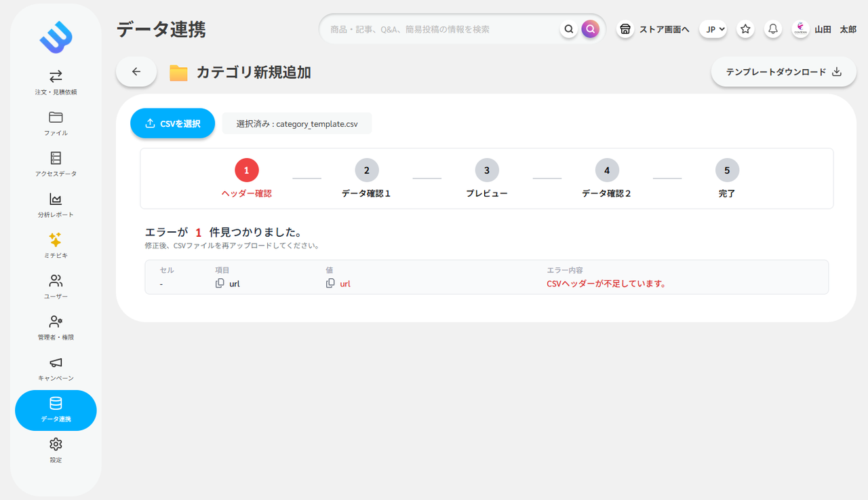
Task: Click the star favorites icon
Action: (x=745, y=28)
